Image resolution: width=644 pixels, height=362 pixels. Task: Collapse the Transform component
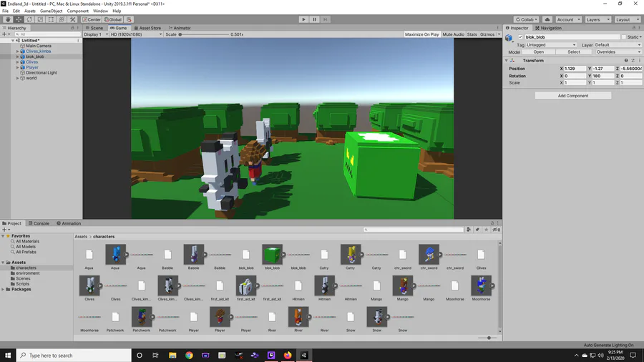point(507,60)
